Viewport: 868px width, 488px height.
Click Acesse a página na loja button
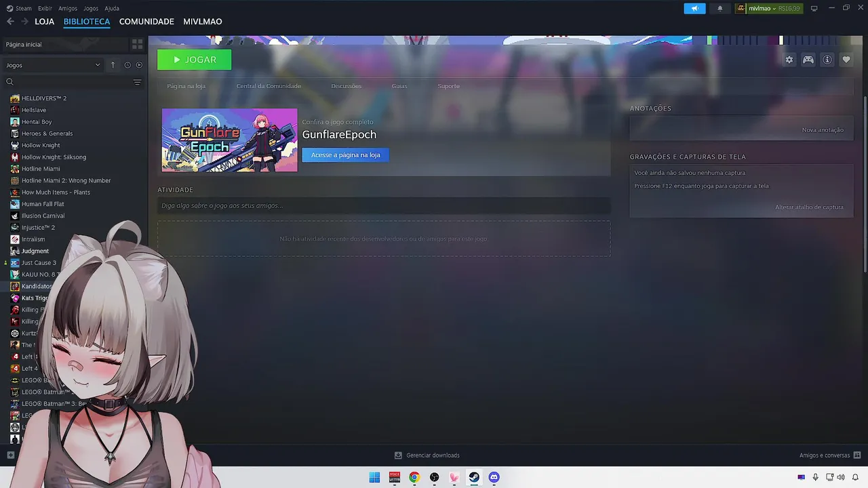(346, 155)
